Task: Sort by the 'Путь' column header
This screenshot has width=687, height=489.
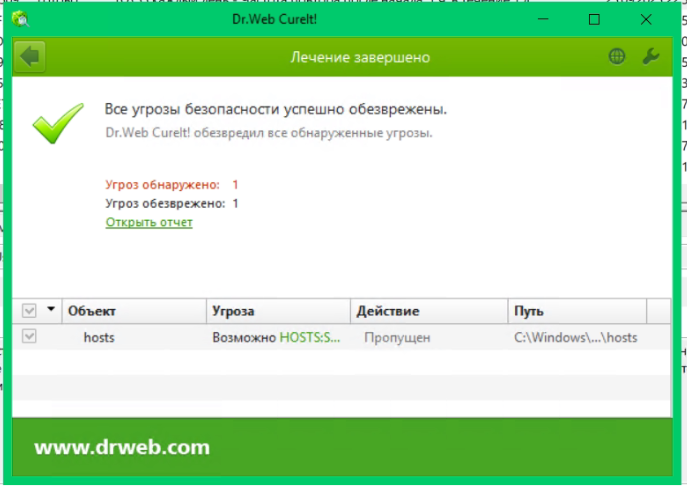Action: click(x=577, y=311)
